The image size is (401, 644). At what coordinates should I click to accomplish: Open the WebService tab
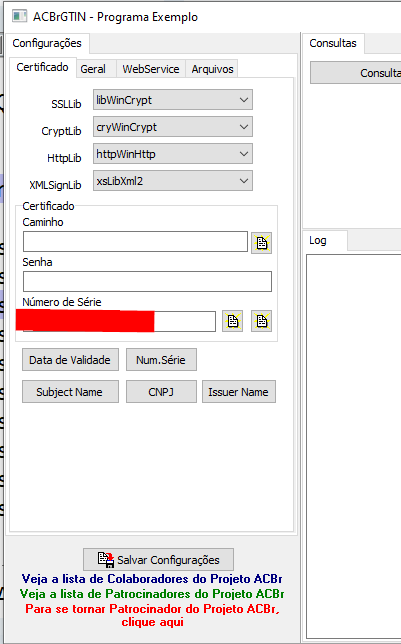point(151,69)
